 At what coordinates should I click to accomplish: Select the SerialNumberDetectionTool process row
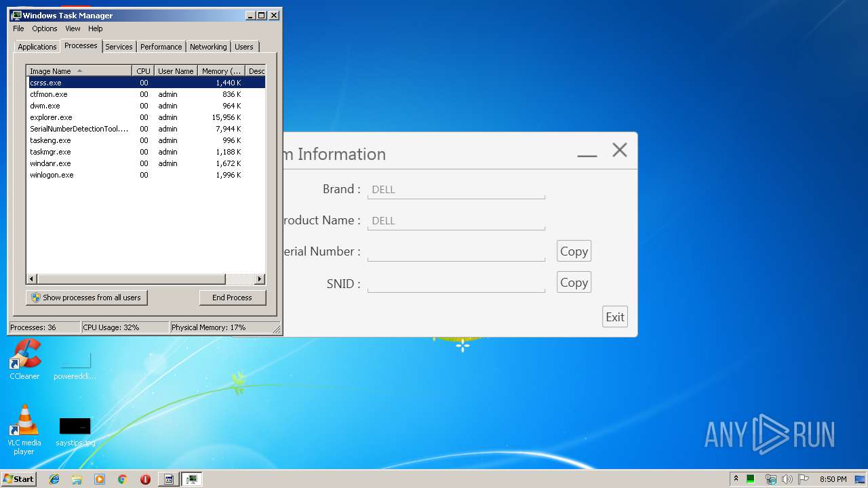[x=146, y=129]
